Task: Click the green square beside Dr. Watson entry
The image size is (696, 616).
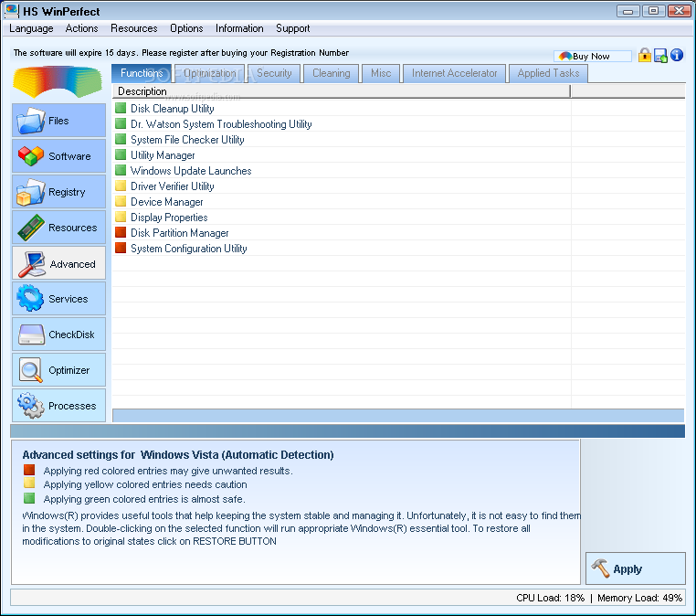Action: tap(121, 123)
